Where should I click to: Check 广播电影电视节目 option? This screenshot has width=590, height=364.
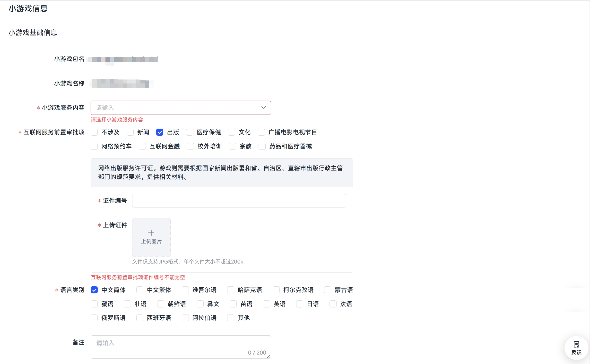click(261, 132)
